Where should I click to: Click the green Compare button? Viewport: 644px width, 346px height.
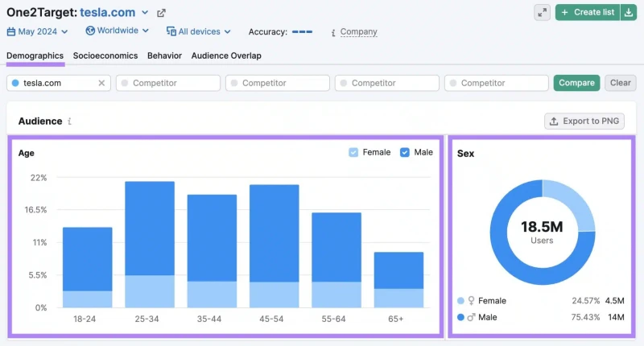tap(576, 83)
